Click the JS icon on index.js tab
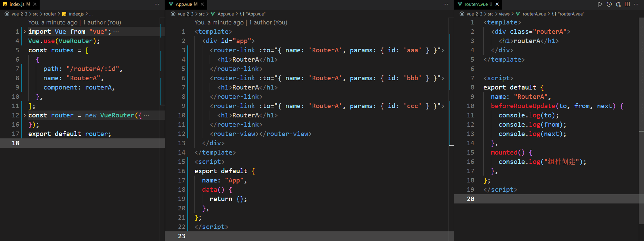644x241 pixels. tap(5, 4)
